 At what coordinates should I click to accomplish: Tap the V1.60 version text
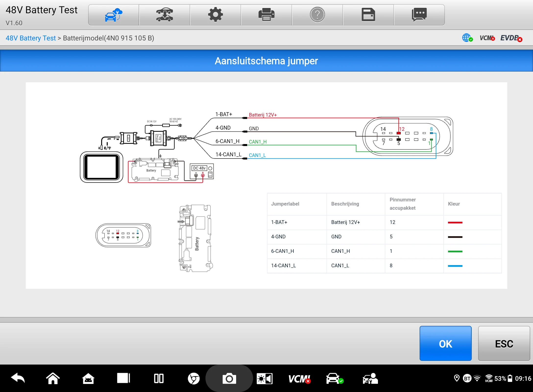click(x=14, y=23)
